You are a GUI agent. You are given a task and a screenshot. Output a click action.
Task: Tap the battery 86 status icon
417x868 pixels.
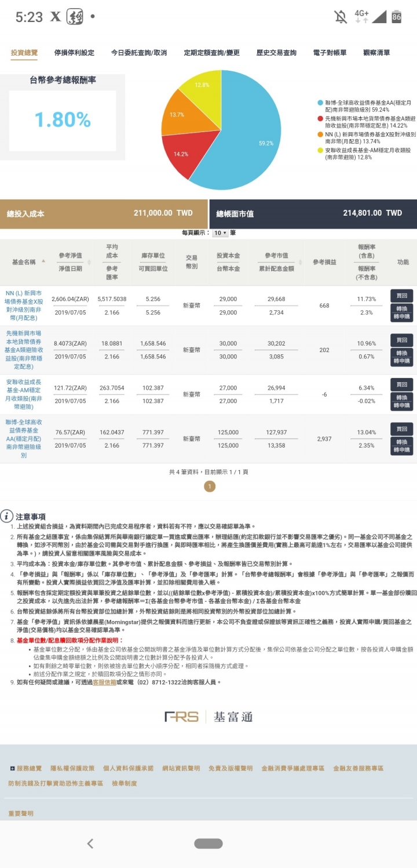coord(397,16)
